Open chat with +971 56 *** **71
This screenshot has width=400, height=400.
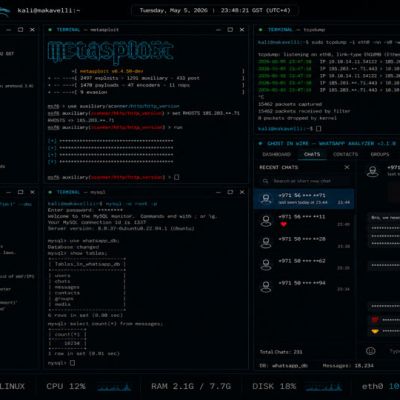point(304,199)
